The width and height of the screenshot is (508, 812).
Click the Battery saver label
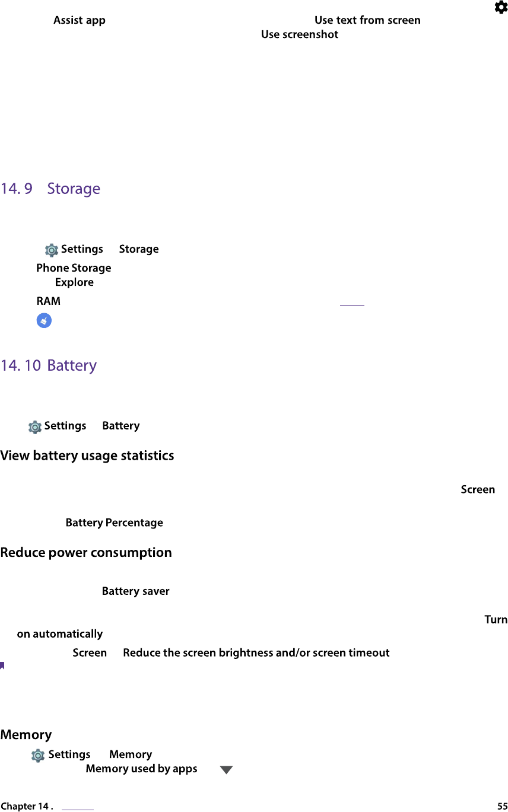136,591
